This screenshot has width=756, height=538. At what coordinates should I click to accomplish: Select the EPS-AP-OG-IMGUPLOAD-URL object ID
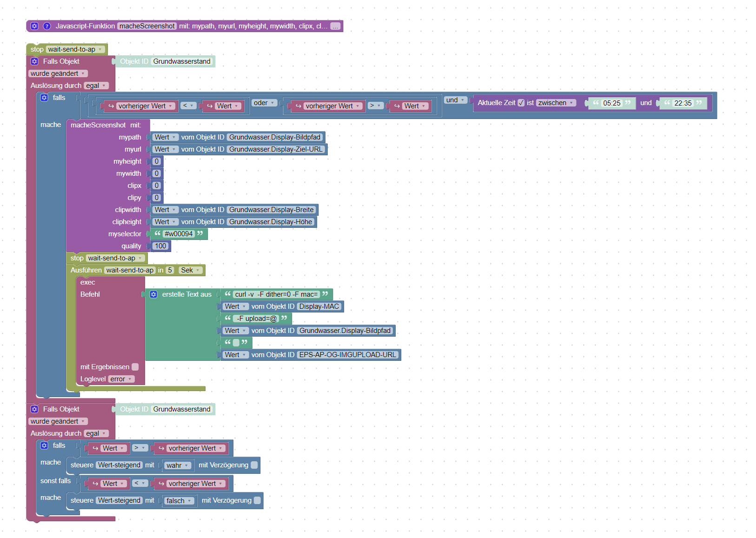coord(348,355)
